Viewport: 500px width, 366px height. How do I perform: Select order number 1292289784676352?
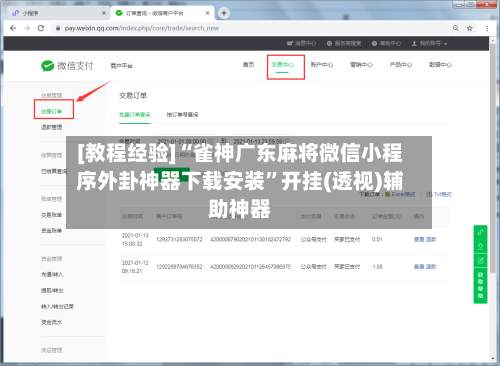(x=179, y=267)
